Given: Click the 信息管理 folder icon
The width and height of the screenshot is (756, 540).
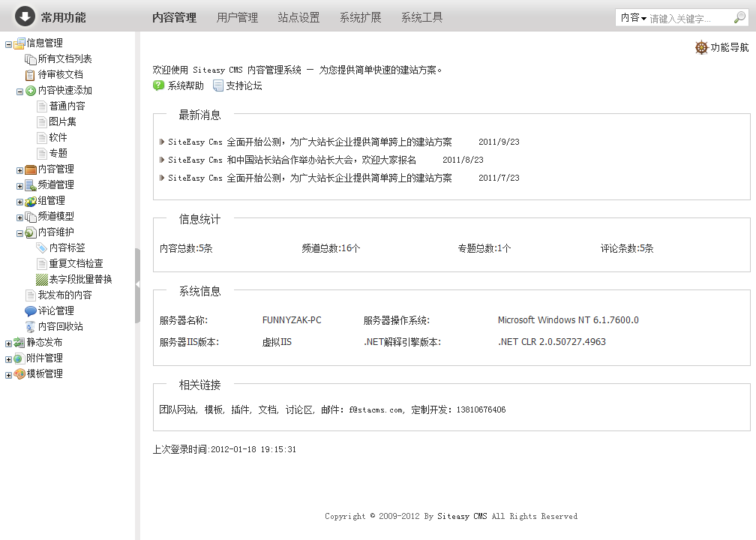Looking at the screenshot, I should point(19,43).
